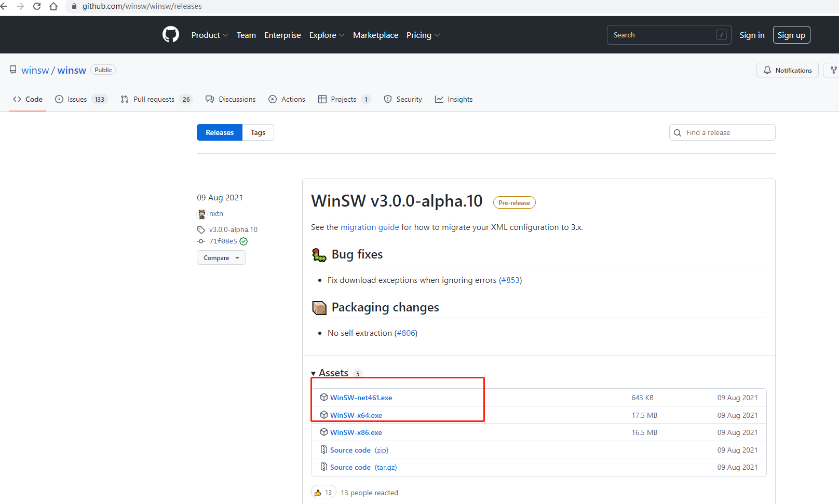Download WinSW-x64.exe
The height and width of the screenshot is (504, 839).
point(356,415)
